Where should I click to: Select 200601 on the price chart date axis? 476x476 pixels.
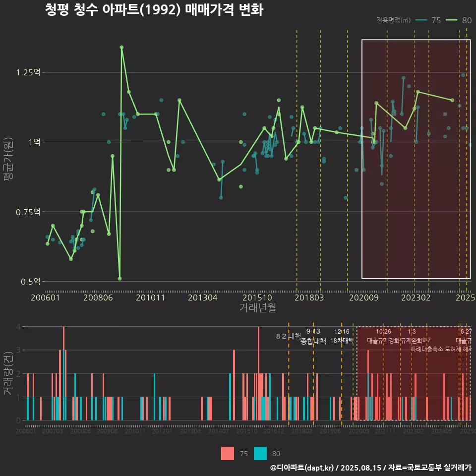pyautogui.click(x=45, y=297)
